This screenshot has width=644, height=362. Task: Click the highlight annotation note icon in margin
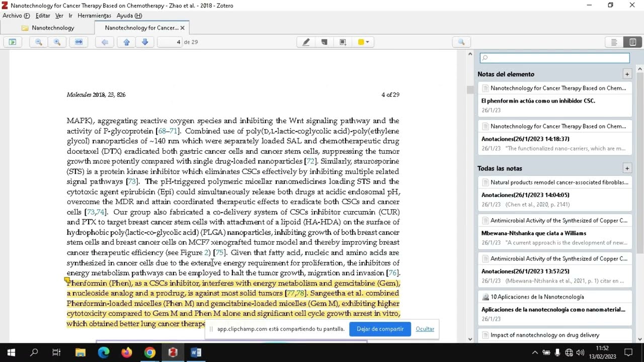click(66, 280)
